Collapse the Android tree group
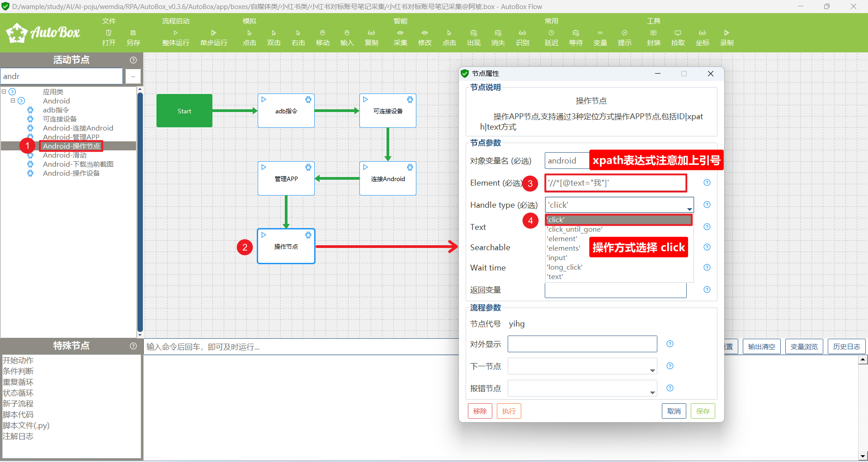The image size is (868, 462). [13, 101]
